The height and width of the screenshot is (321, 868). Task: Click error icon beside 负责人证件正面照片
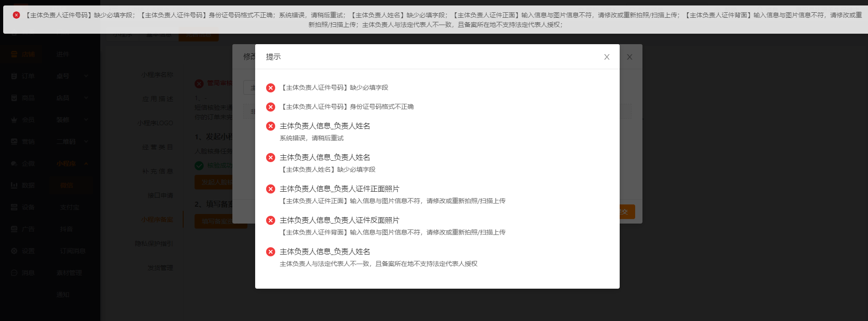[271, 189]
